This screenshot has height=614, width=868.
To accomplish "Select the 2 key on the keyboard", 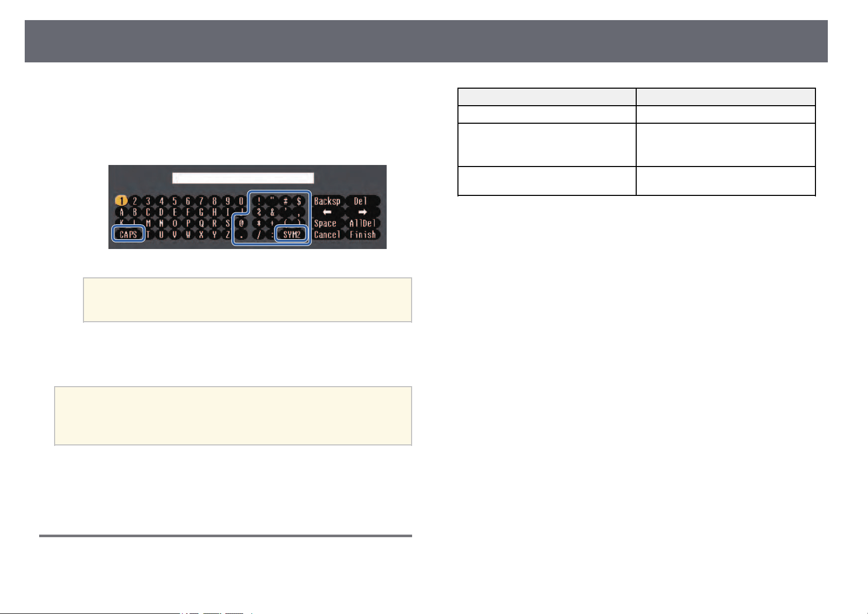I will click(134, 201).
